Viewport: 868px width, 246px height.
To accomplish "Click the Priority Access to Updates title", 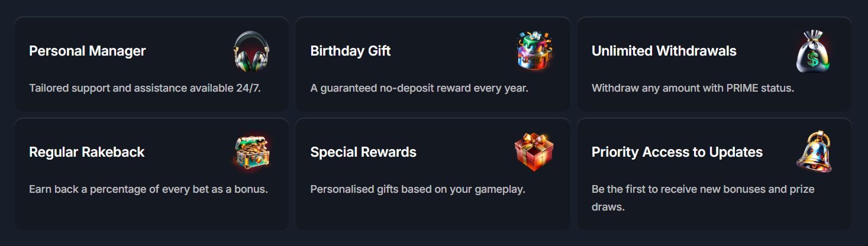I will point(677,152).
